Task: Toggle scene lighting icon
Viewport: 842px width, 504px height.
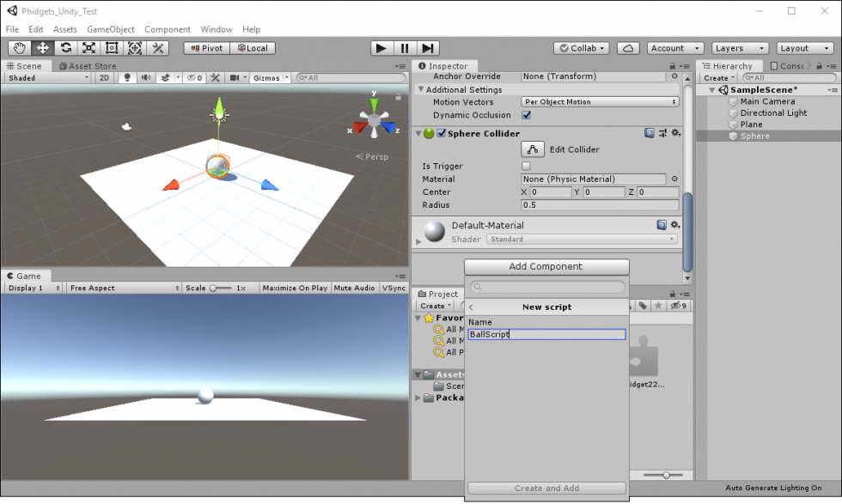Action: pyautogui.click(x=128, y=78)
